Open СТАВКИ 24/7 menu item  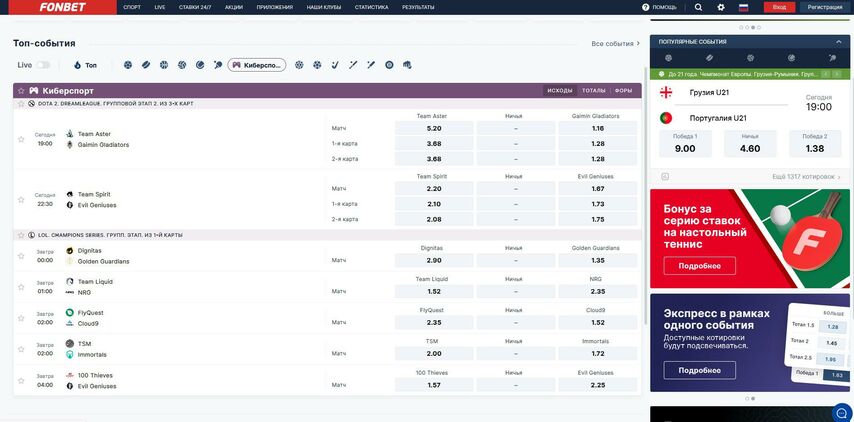point(195,7)
